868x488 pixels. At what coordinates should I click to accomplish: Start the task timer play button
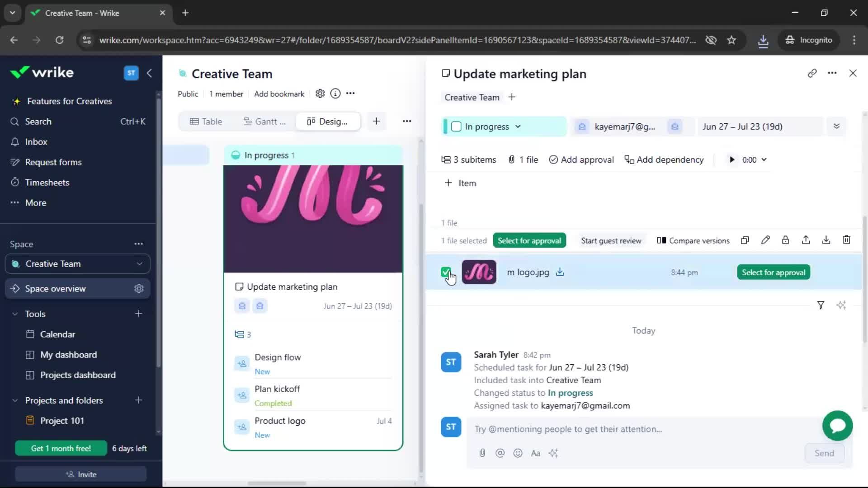[731, 160]
